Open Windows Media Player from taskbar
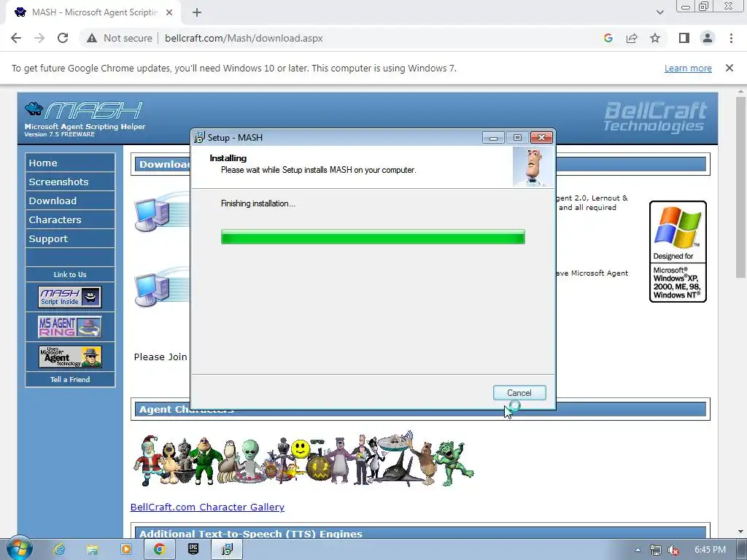This screenshot has height=560, width=747. (x=126, y=550)
